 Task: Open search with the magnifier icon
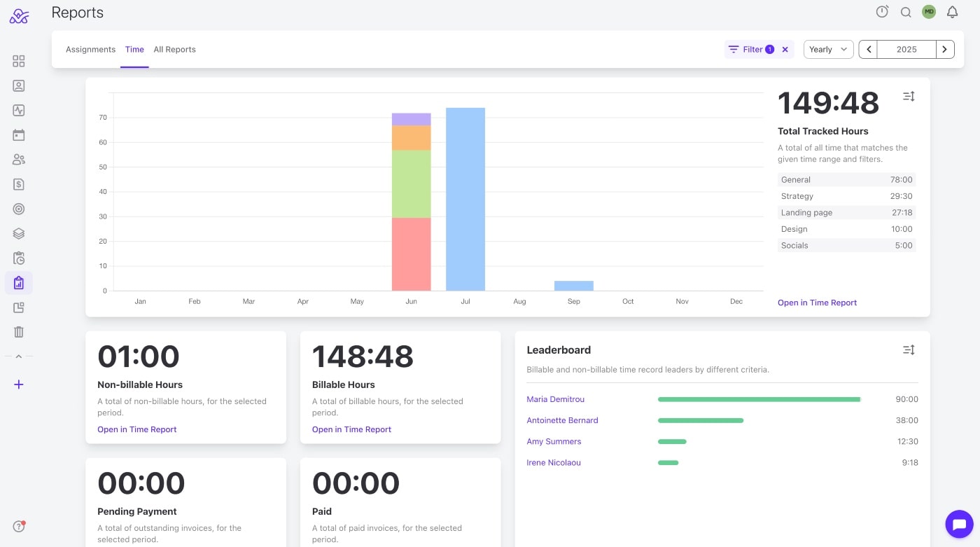pos(906,12)
